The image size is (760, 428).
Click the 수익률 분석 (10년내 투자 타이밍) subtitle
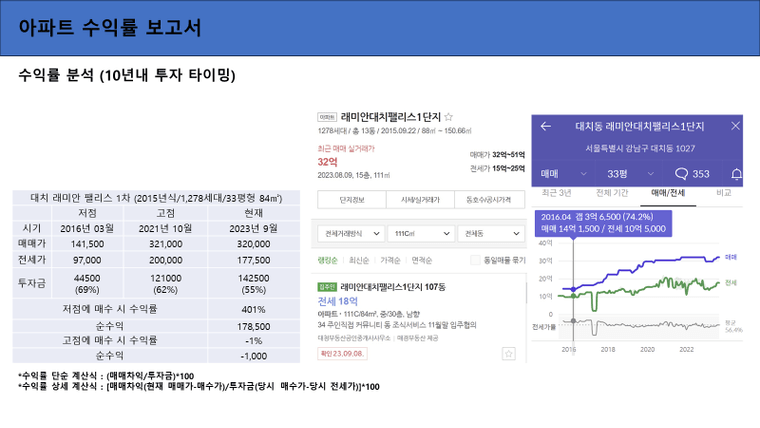(x=127, y=75)
